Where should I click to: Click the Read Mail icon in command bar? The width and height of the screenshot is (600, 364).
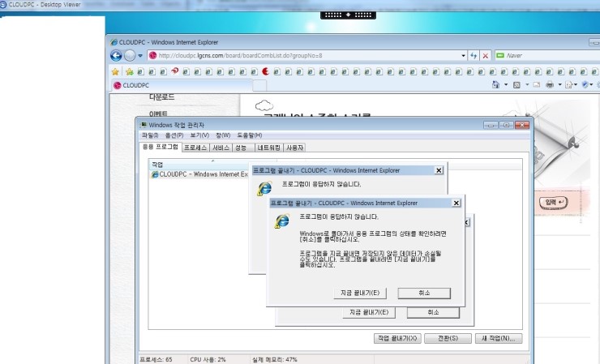click(537, 84)
